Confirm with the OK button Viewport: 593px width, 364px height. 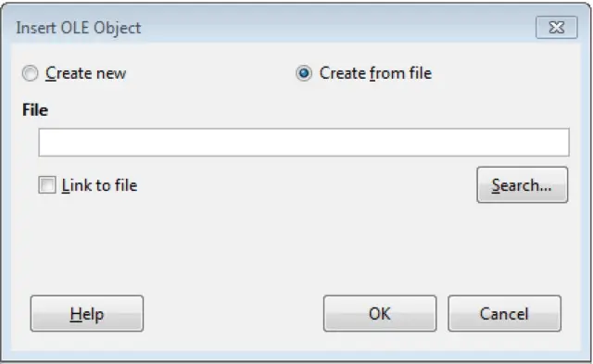(380, 313)
